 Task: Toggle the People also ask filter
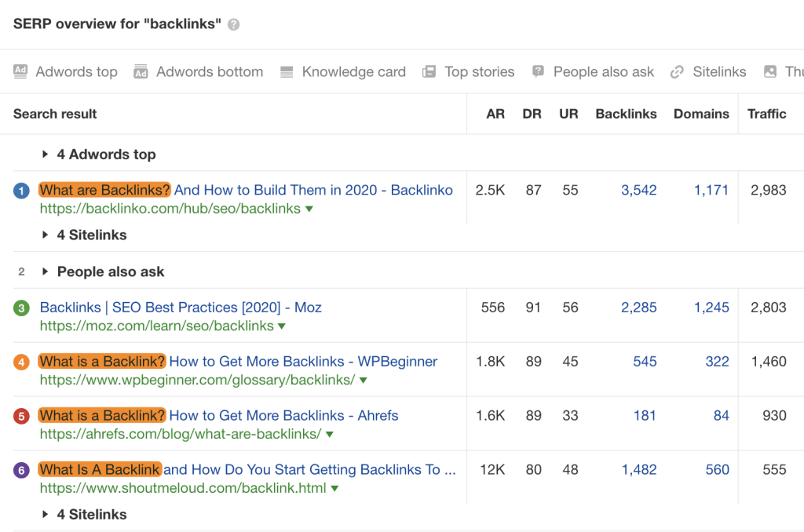538,71
